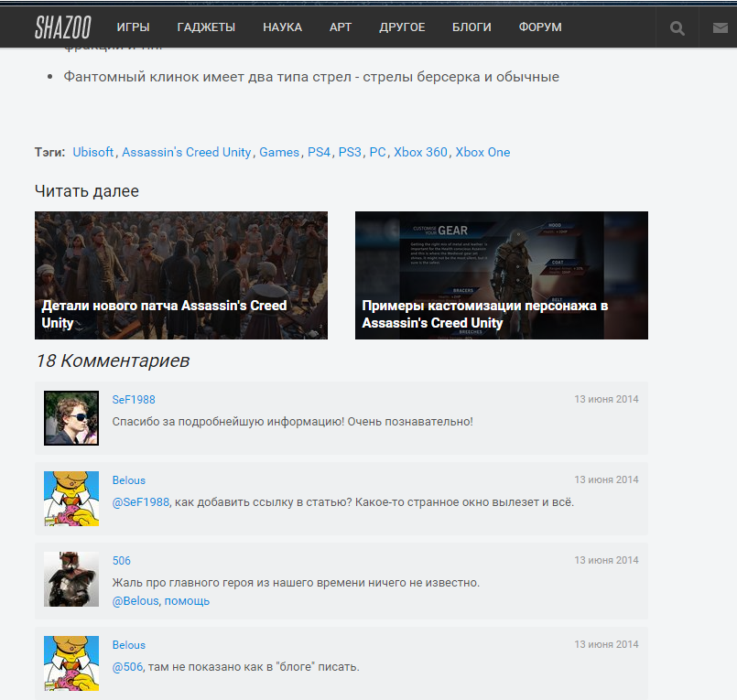Open character customization examples article

tap(502, 275)
